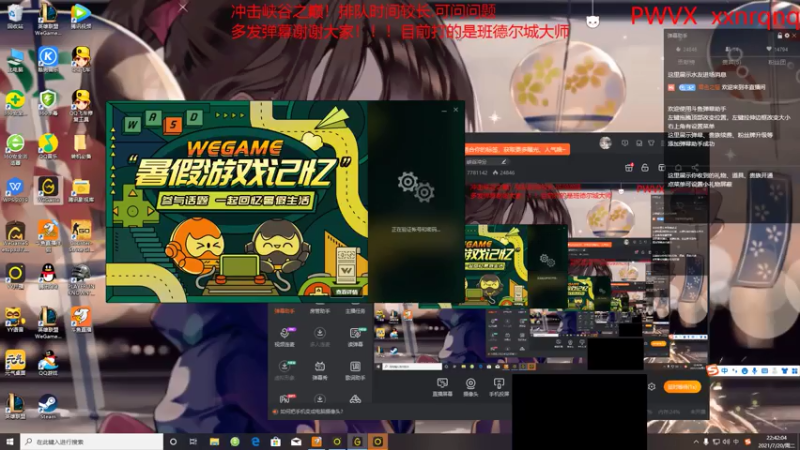Open the Counter-Strike GO desktop shortcut
This screenshot has width=800, height=450.
click(81, 236)
